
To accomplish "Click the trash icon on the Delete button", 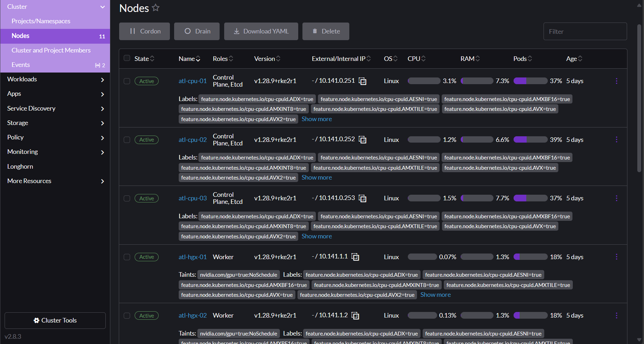I will pos(315,31).
